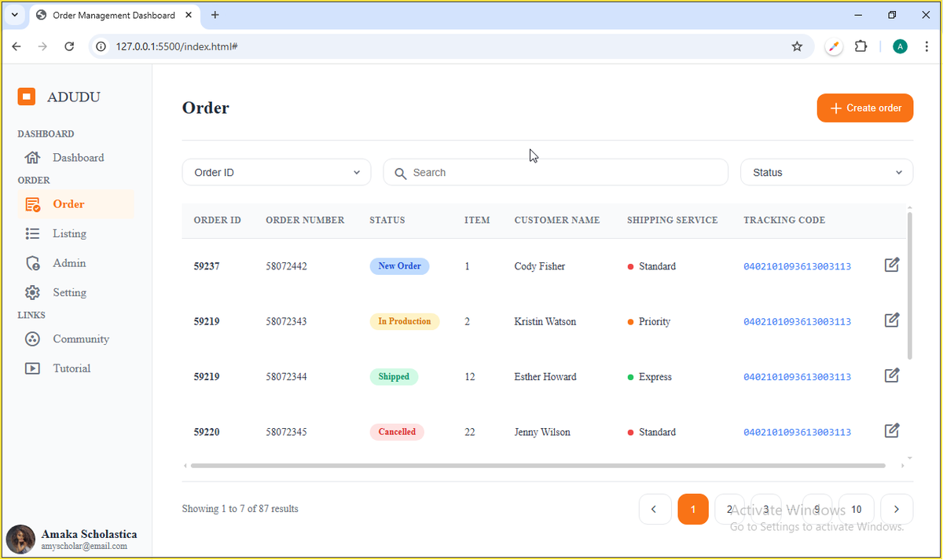Viewport: 943px width, 560px height.
Task: Click the Admin sidebar icon
Action: (32, 262)
